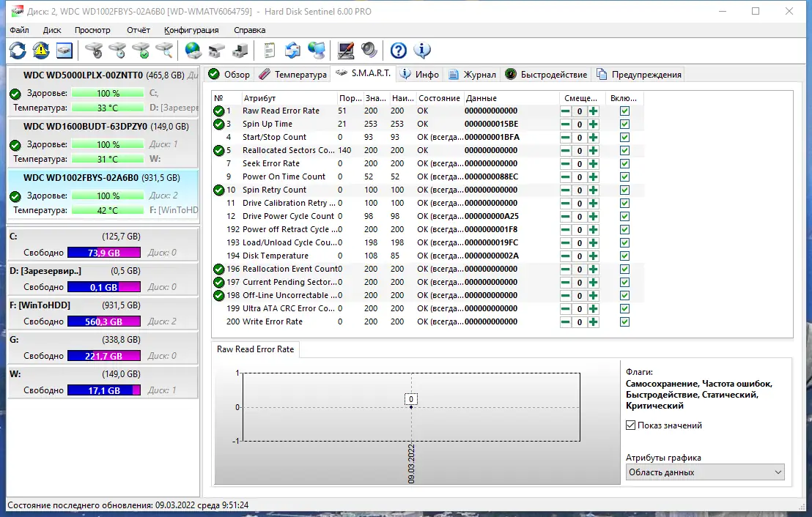Click the speaker sound toolbar icon
The image size is (812, 517).
(369, 51)
